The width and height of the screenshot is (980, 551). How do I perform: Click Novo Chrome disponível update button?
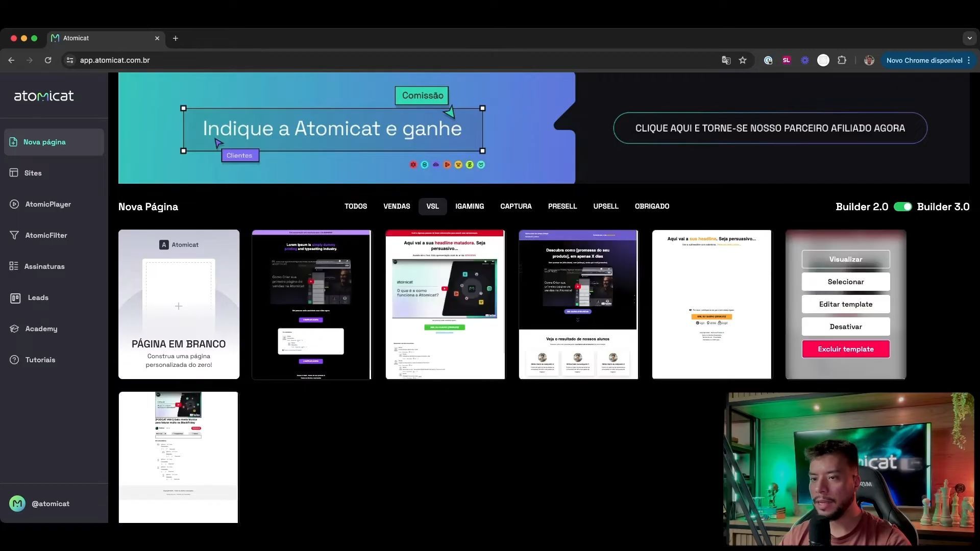pos(924,60)
